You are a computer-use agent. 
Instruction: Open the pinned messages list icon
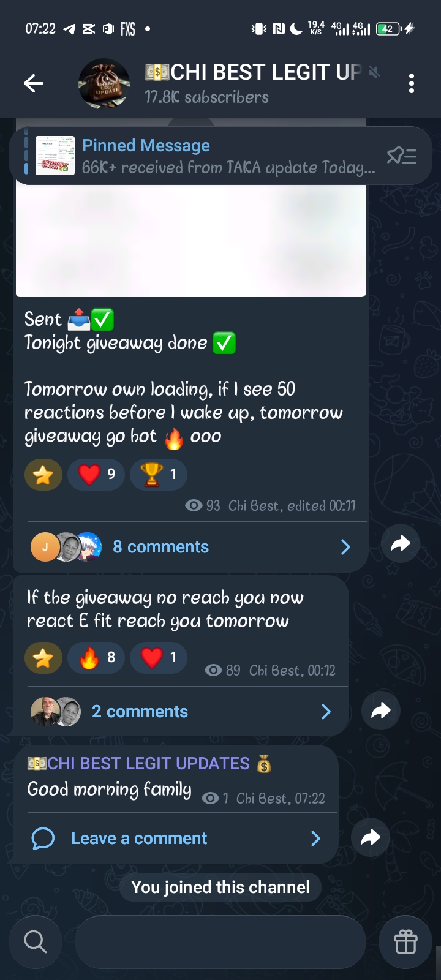coord(402,156)
